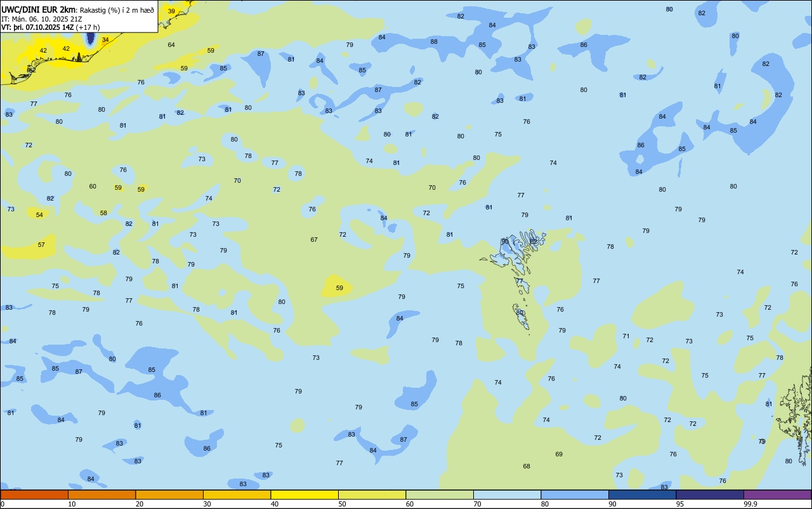The height and width of the screenshot is (509, 812).
Task: Pick the 50–60 pale yellow legend swatch
Action: coord(372,494)
